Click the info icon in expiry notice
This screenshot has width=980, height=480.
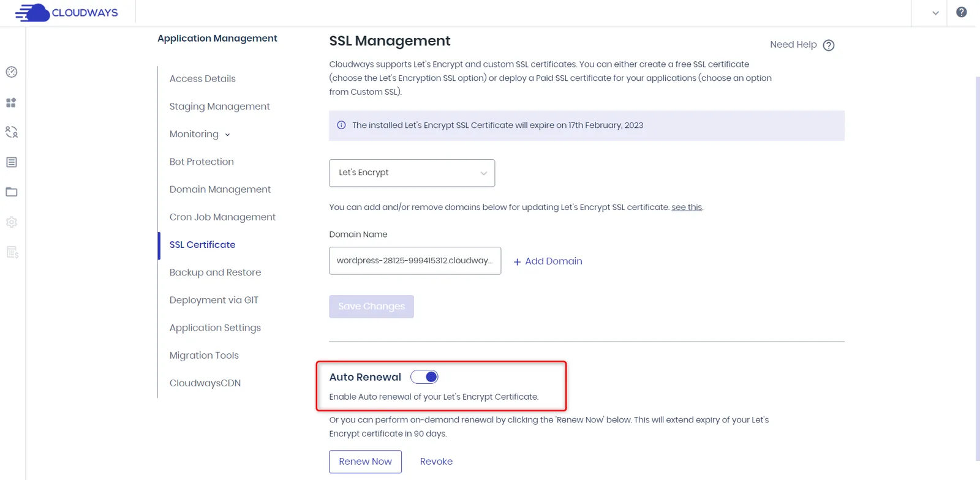341,125
